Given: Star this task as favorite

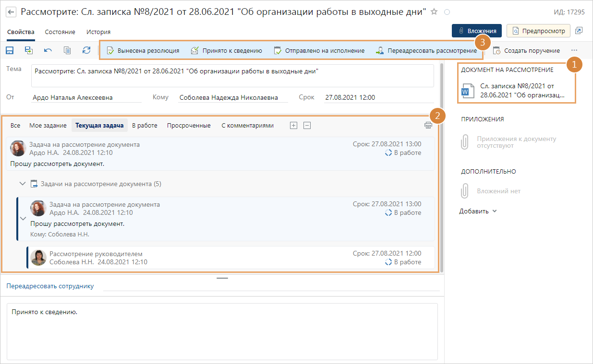Looking at the screenshot, I should pyautogui.click(x=434, y=12).
